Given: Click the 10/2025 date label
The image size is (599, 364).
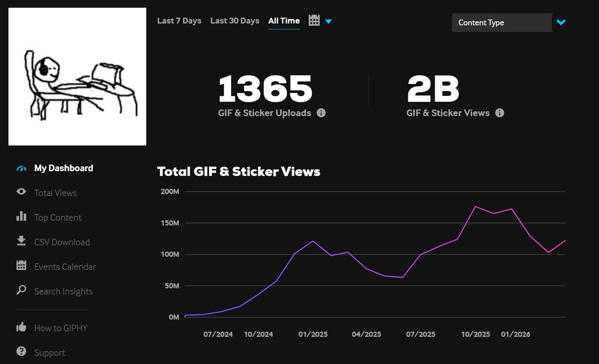Looking at the screenshot, I should [x=475, y=334].
